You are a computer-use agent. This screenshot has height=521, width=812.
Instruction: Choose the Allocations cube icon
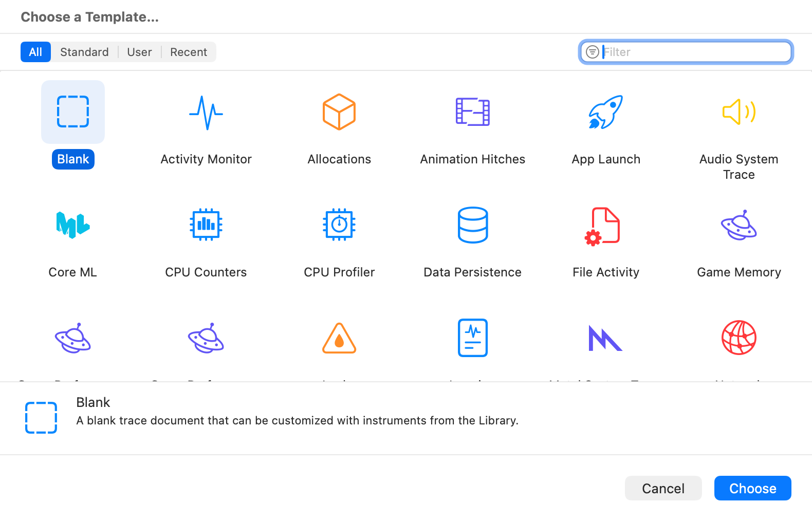(339, 112)
